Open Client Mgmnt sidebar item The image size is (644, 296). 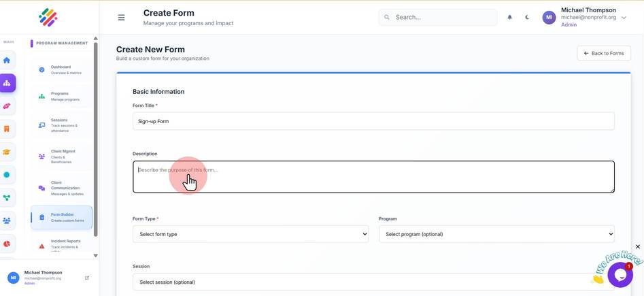tap(62, 157)
